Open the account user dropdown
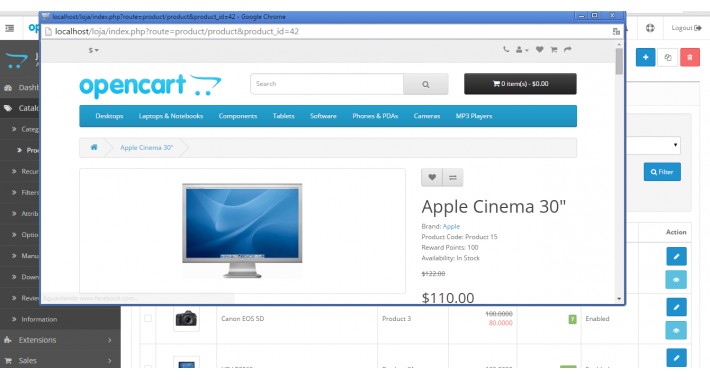 click(522, 49)
